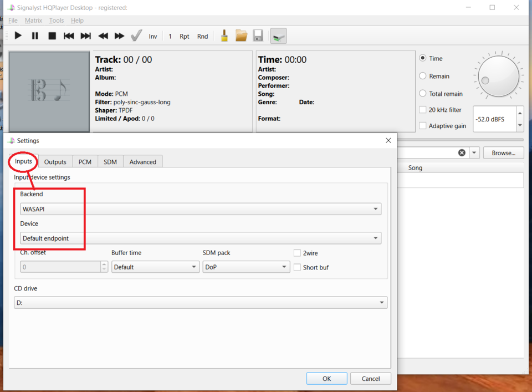The width and height of the screenshot is (532, 392).
Task: Open the File menu
Action: [13, 21]
